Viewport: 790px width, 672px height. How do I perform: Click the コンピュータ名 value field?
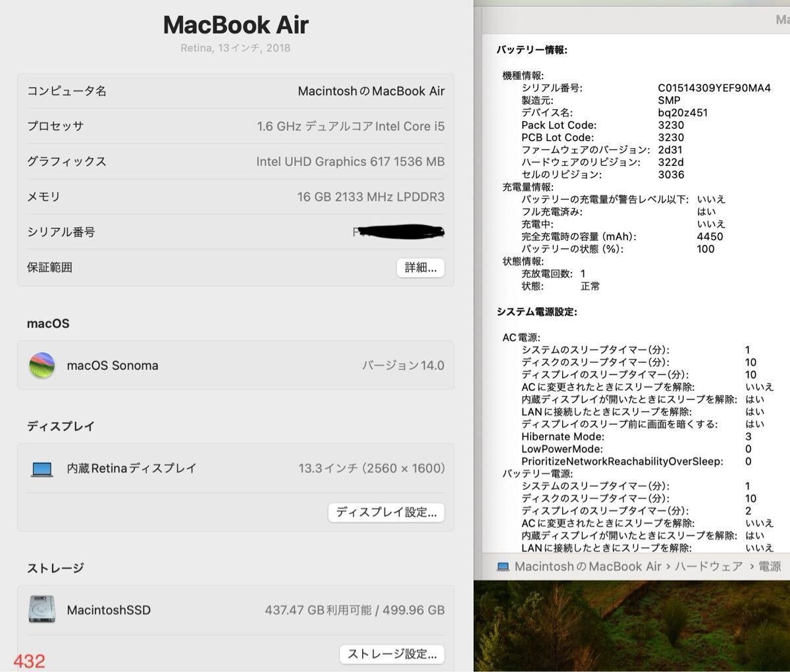[x=371, y=91]
